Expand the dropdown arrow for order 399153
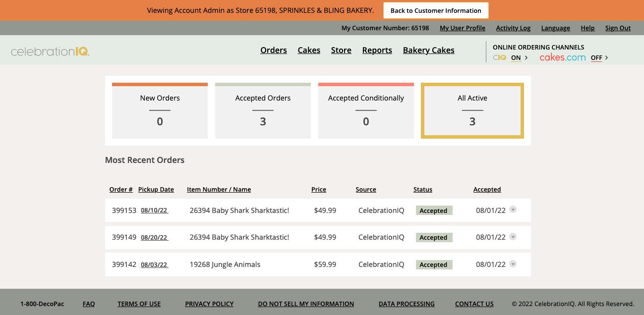Image resolution: width=644 pixels, height=315 pixels. point(513,210)
